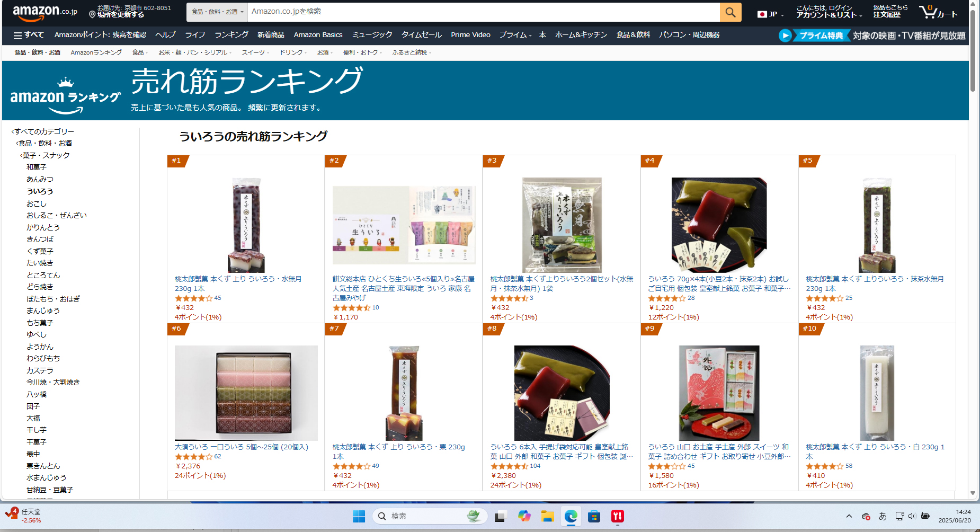Click the rank 6 大須ういろ product title
Image resolution: width=980 pixels, height=532 pixels.
(x=242, y=447)
